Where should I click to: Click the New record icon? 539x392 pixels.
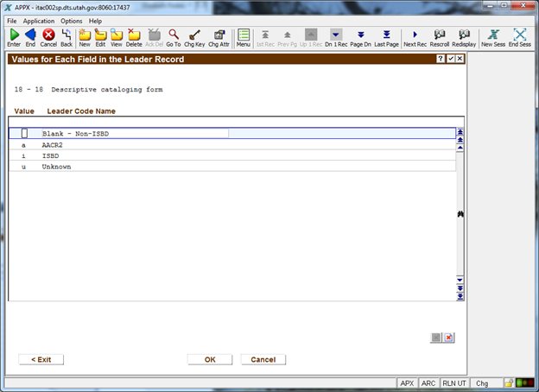click(x=85, y=37)
